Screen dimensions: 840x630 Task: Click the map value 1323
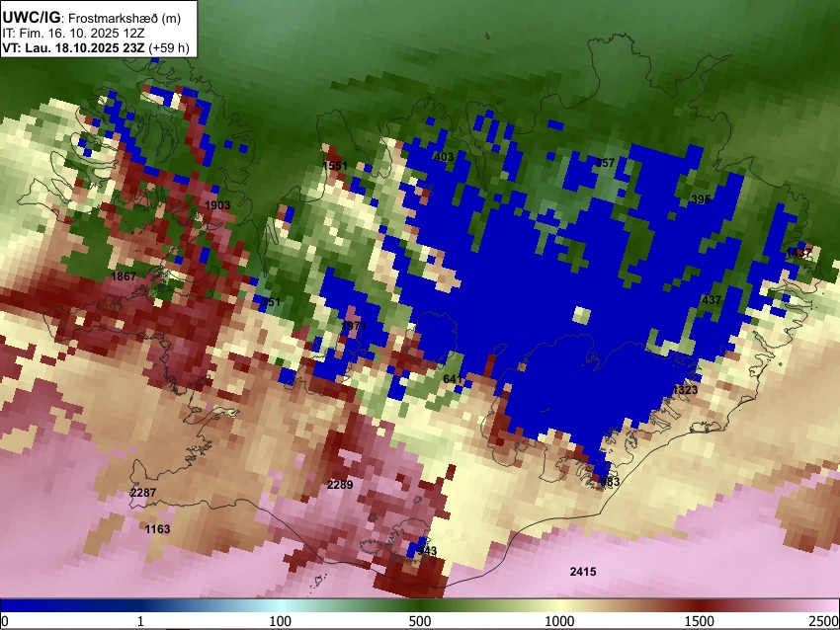pos(685,389)
